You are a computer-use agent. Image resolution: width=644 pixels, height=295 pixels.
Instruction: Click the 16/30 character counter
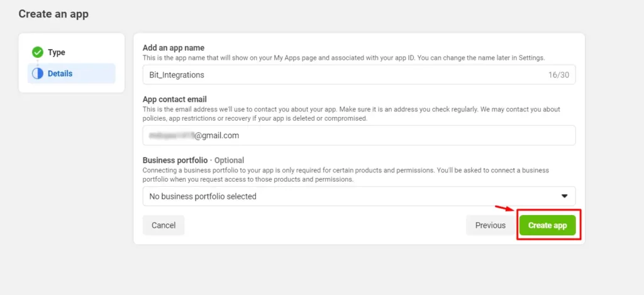tap(559, 75)
